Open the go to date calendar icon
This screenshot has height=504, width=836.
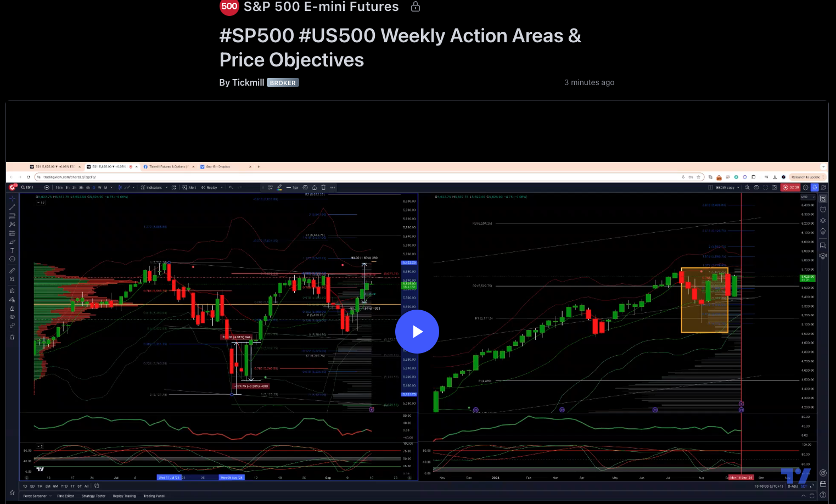(97, 486)
